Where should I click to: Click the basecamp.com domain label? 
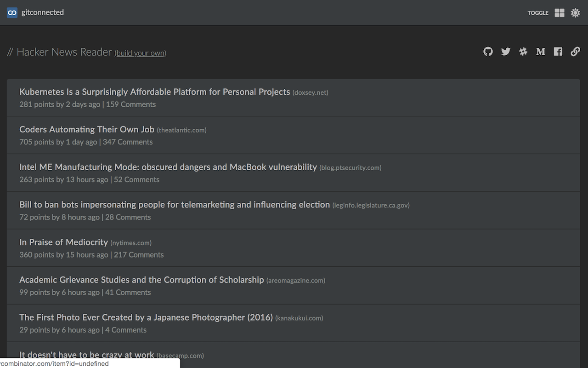coord(180,356)
